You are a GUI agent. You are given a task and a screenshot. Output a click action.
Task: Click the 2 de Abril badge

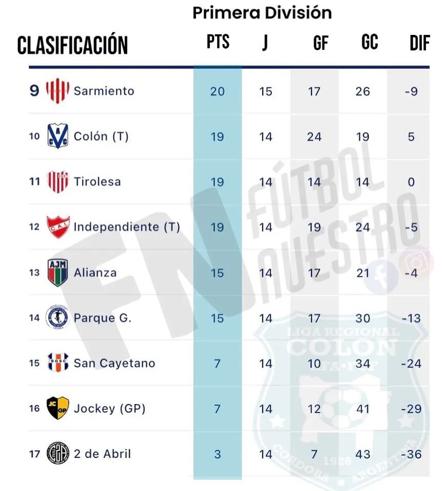point(57,454)
